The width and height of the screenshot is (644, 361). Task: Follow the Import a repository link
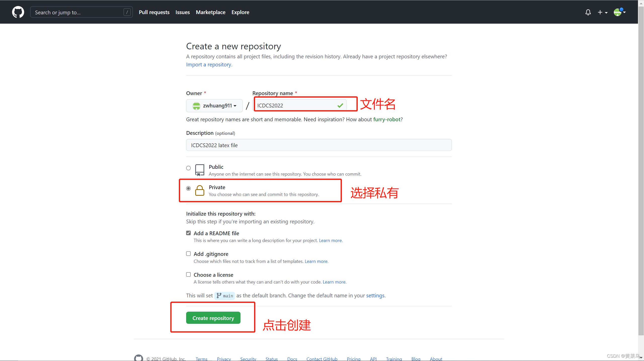point(209,65)
